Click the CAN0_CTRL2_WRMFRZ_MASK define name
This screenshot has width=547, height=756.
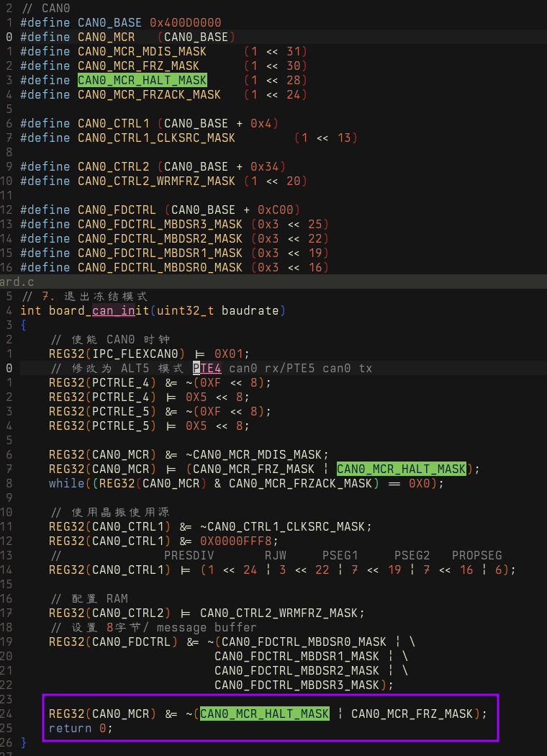point(156,181)
